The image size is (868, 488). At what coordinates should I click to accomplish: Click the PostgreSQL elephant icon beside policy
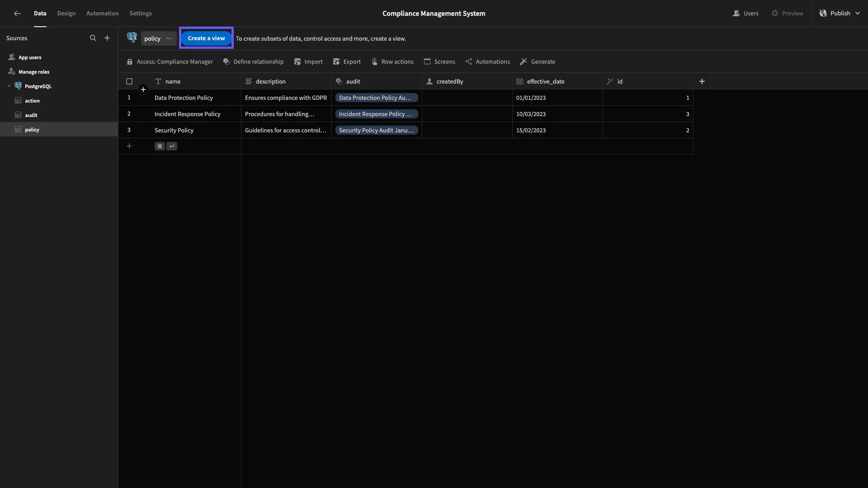(x=132, y=38)
